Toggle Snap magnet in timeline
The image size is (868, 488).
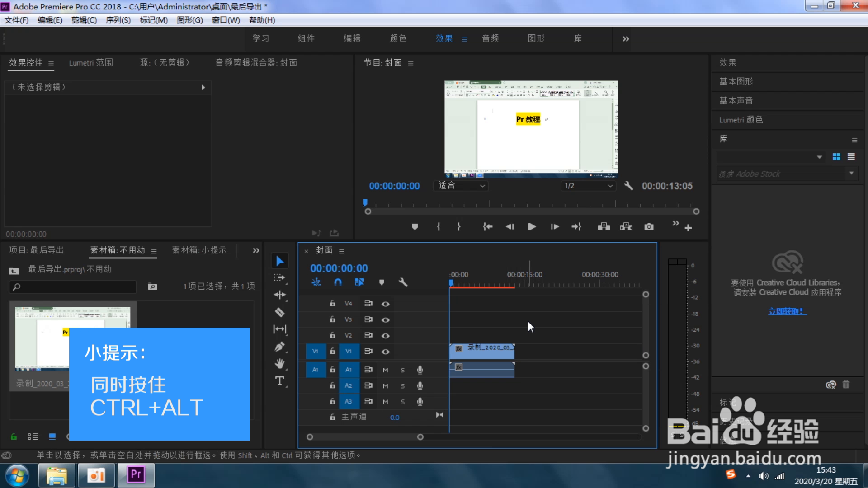click(x=338, y=282)
